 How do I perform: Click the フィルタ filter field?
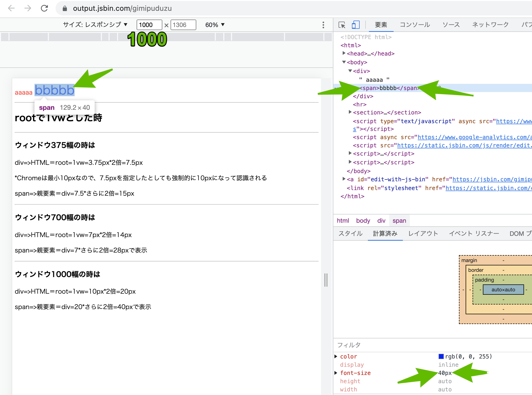tap(433, 345)
